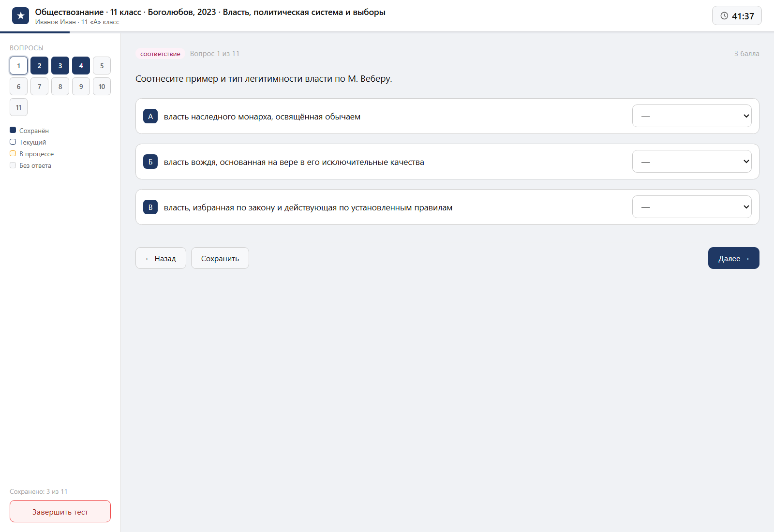Click Завершить тест button

click(x=60, y=511)
